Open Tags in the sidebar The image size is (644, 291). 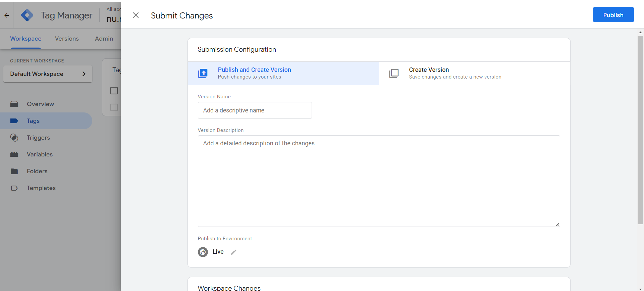[x=46, y=121]
